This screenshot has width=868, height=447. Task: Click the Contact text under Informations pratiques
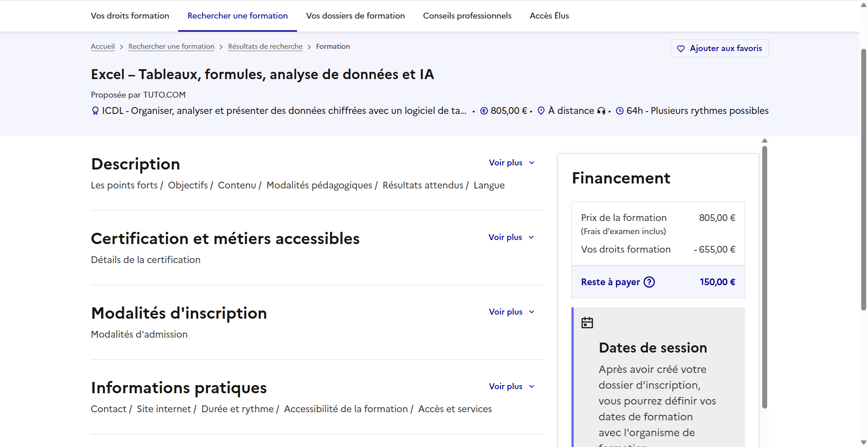point(108,409)
